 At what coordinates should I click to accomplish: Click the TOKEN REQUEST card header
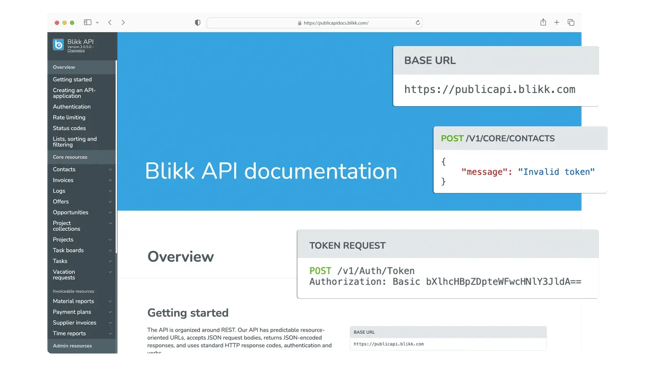click(448, 245)
